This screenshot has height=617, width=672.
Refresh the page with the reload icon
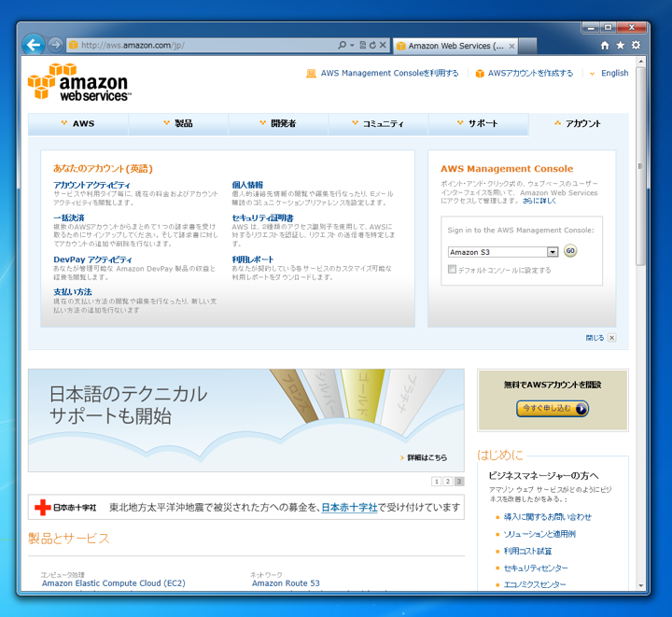(372, 45)
